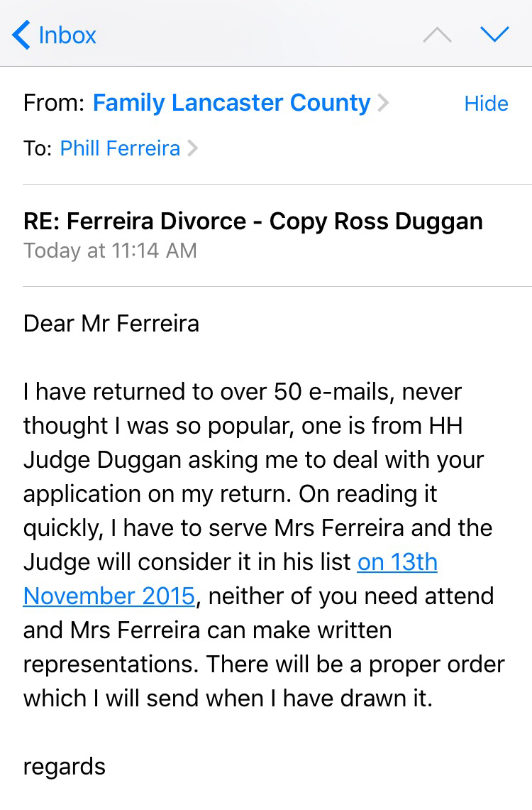Go to previous message with up arrow
Viewport: 532px width, 810px height.
437,35
